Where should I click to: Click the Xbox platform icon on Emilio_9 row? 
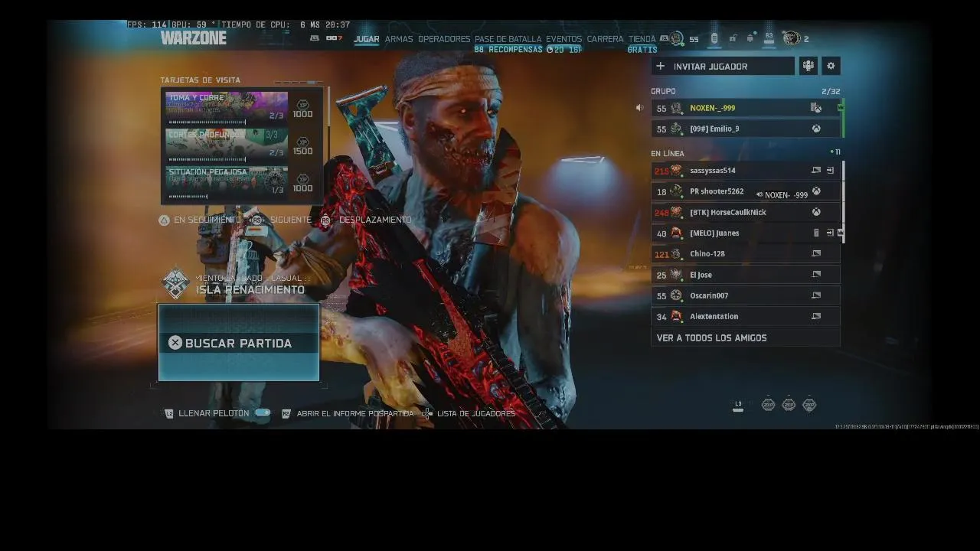(816, 129)
